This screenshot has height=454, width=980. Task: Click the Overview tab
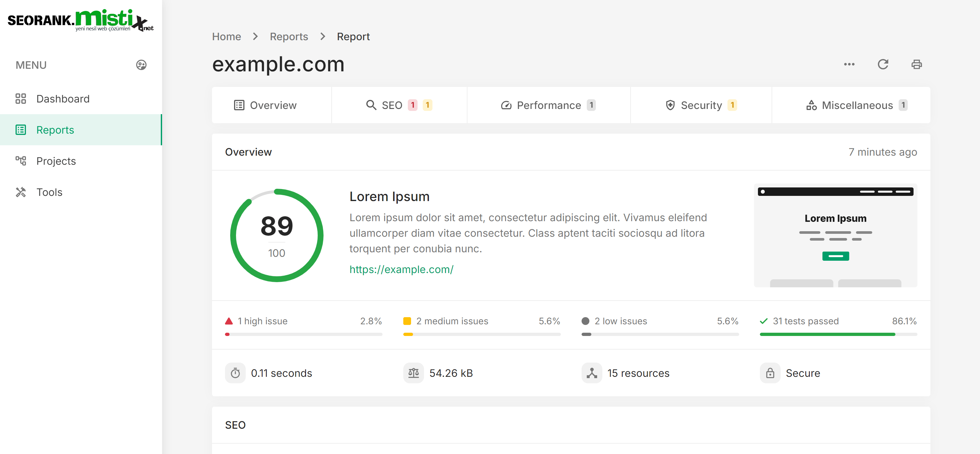273,104
